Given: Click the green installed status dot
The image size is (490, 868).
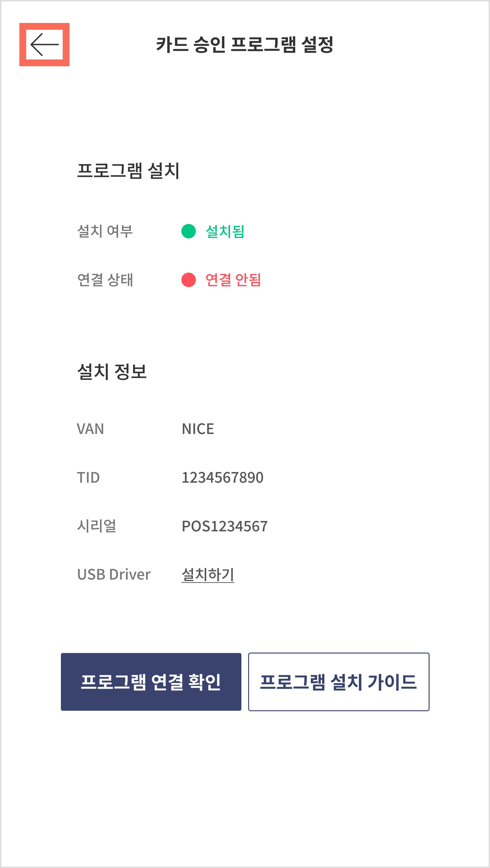Looking at the screenshot, I should (x=189, y=231).
